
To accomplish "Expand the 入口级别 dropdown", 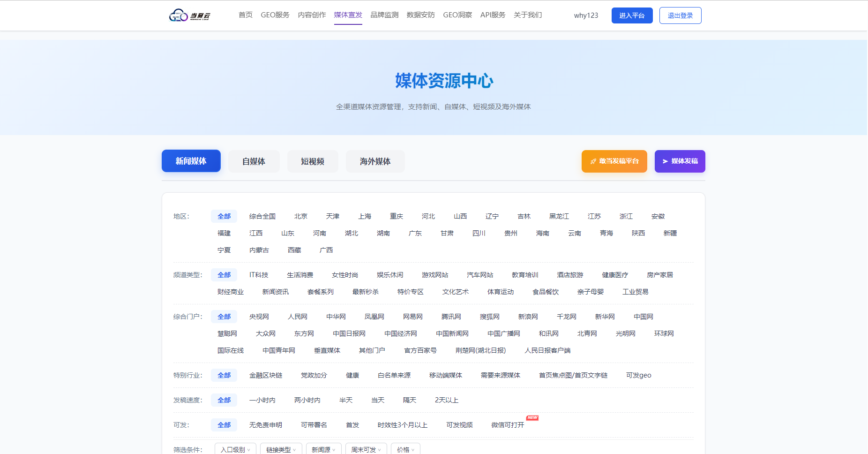I will 235,449.
